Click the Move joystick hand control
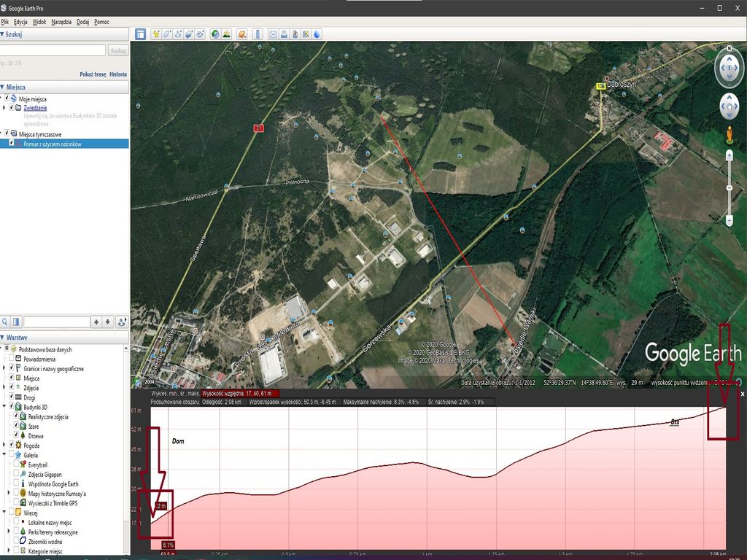Screen dimensions: 747x560 click(x=729, y=106)
